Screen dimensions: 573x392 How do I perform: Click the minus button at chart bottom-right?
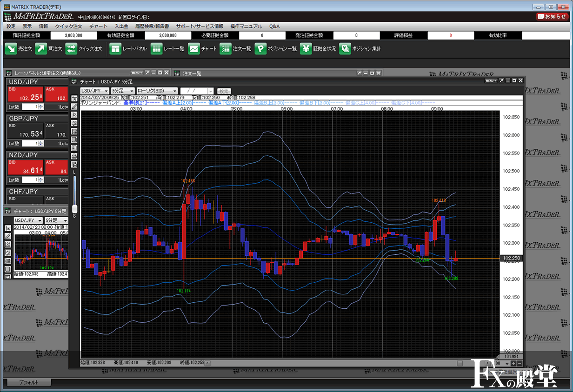(x=519, y=363)
